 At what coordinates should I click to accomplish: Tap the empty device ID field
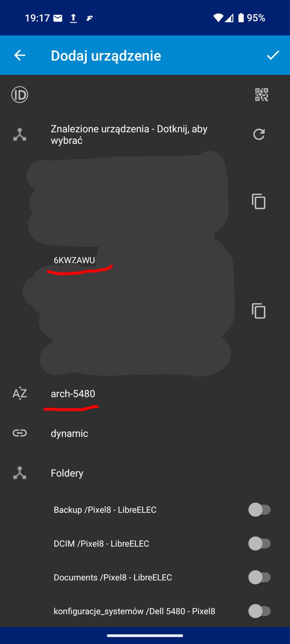136,95
